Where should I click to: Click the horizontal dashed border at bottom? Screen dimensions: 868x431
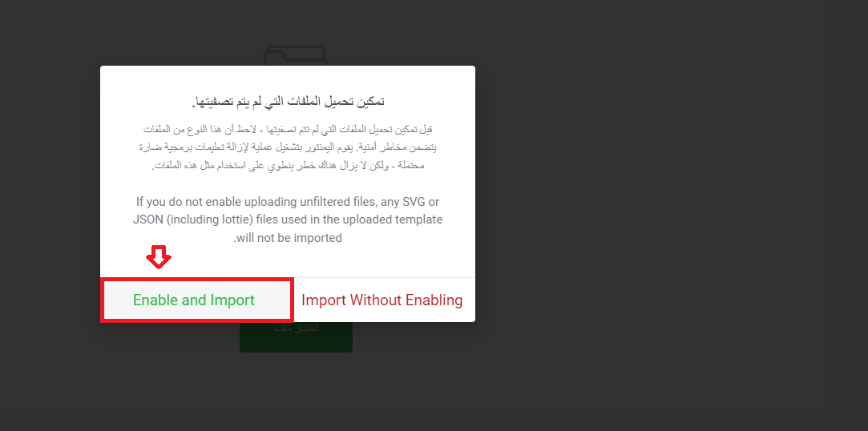click(414, 413)
